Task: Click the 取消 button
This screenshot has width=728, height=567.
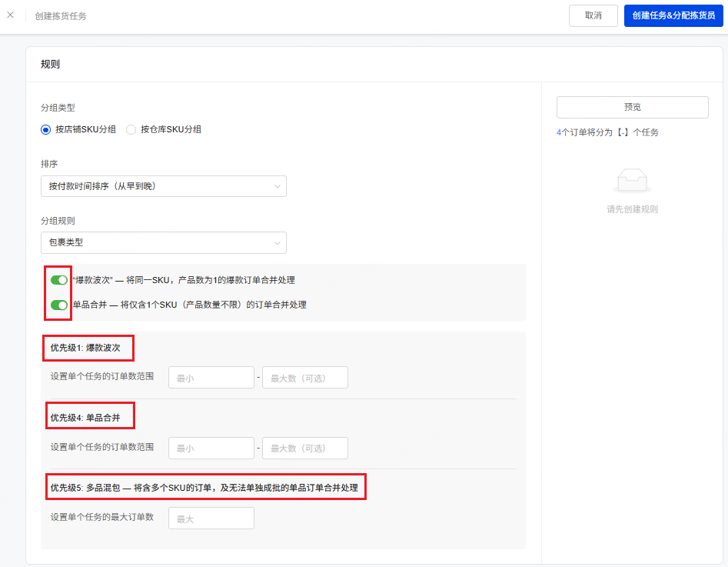Action: 593,15
